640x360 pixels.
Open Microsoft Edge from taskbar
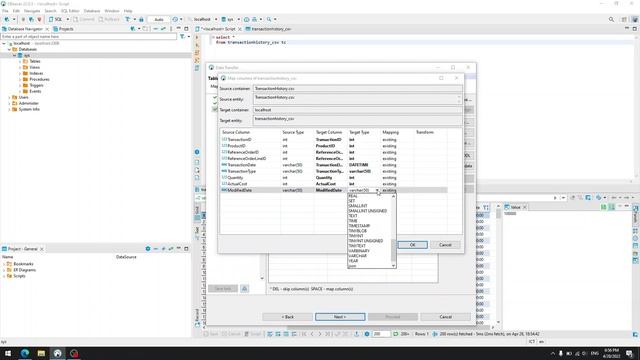click(25, 353)
